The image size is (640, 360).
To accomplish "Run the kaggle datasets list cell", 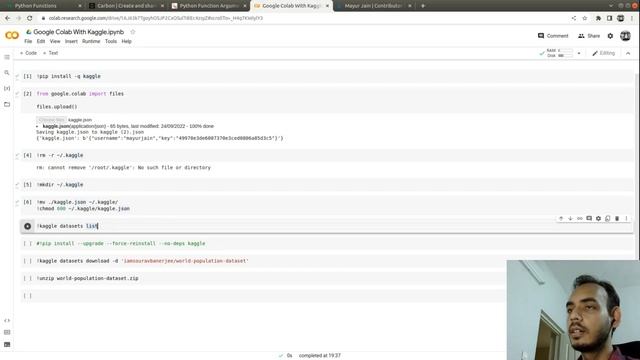I will tap(27, 226).
